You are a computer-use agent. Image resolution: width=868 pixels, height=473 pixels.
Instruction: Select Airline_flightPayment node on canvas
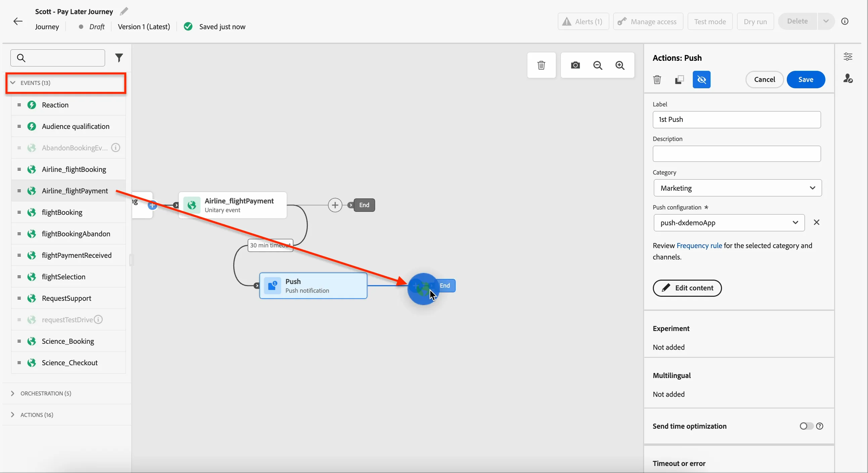point(233,205)
